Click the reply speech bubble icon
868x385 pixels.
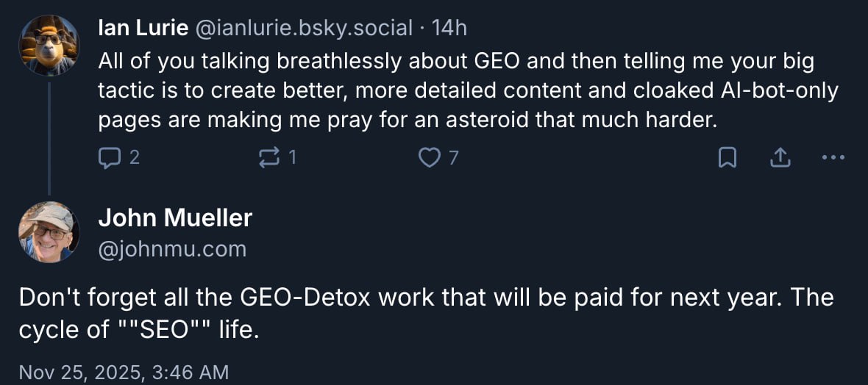coord(109,157)
